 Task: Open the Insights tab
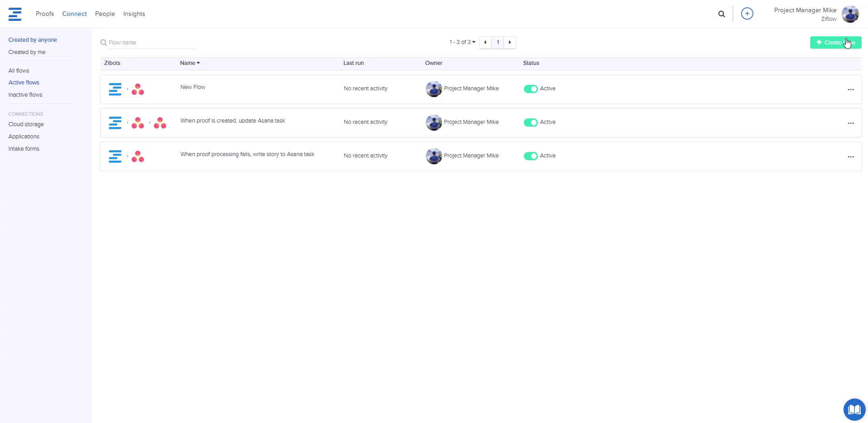click(134, 14)
